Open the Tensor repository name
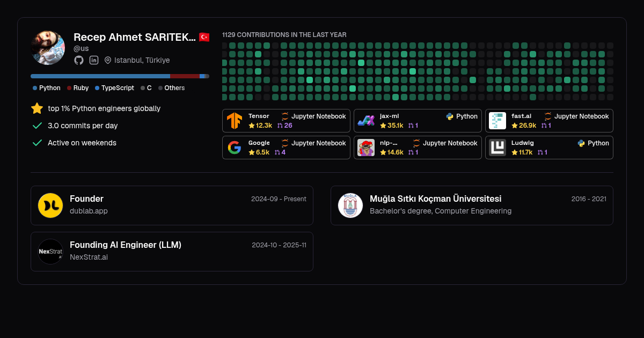This screenshot has height=338, width=644. 259,116
